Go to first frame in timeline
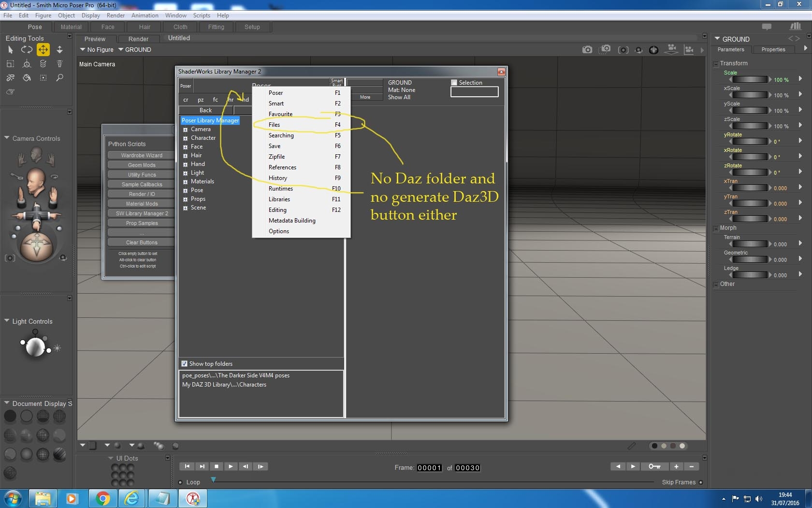Viewport: 812px width, 508px height. click(187, 466)
